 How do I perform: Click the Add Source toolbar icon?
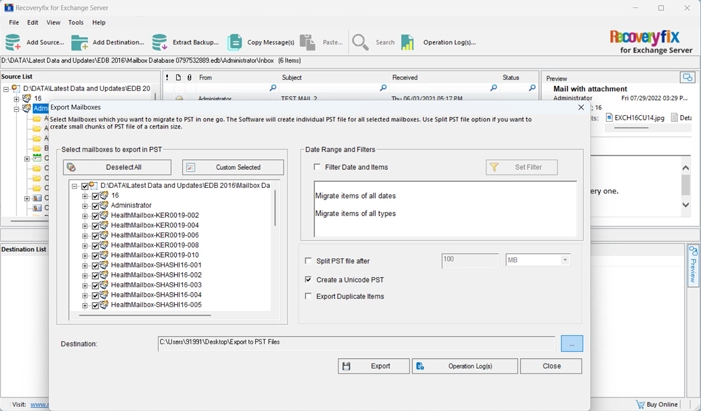pyautogui.click(x=14, y=42)
